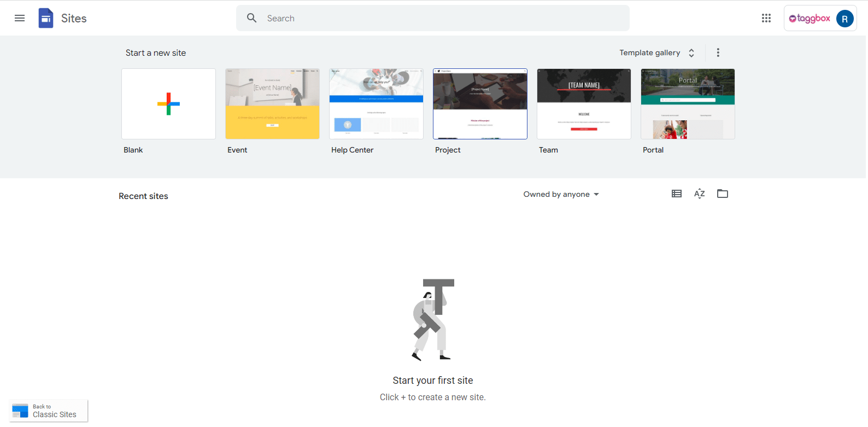868x427 pixels.
Task: Open the file picker folder icon
Action: (x=722, y=194)
